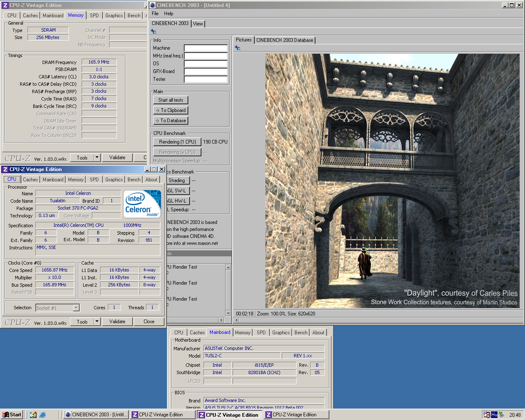Image resolution: width=525 pixels, height=420 pixels.
Task: Switch to the CINEBENCH 2003 taskbar button
Action: [96, 415]
